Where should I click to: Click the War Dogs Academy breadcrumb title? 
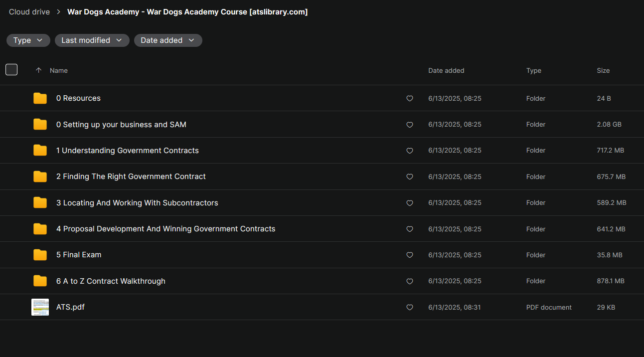tap(187, 12)
